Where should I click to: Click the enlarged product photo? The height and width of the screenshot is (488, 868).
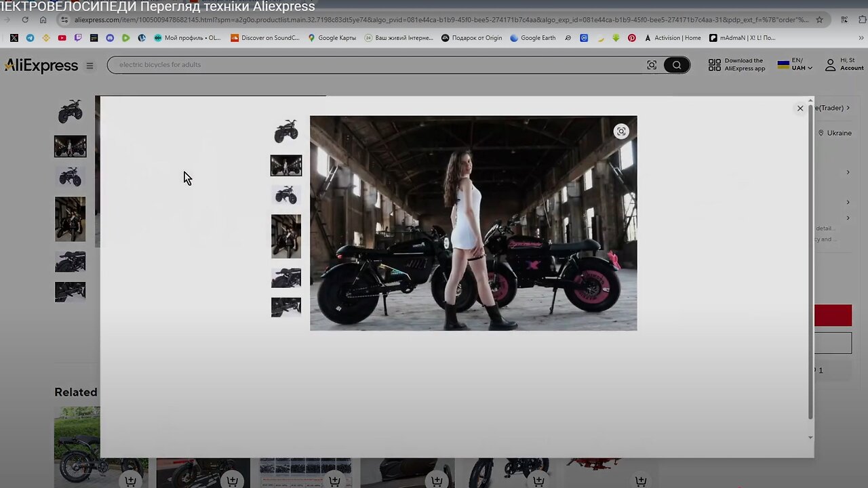tap(473, 223)
